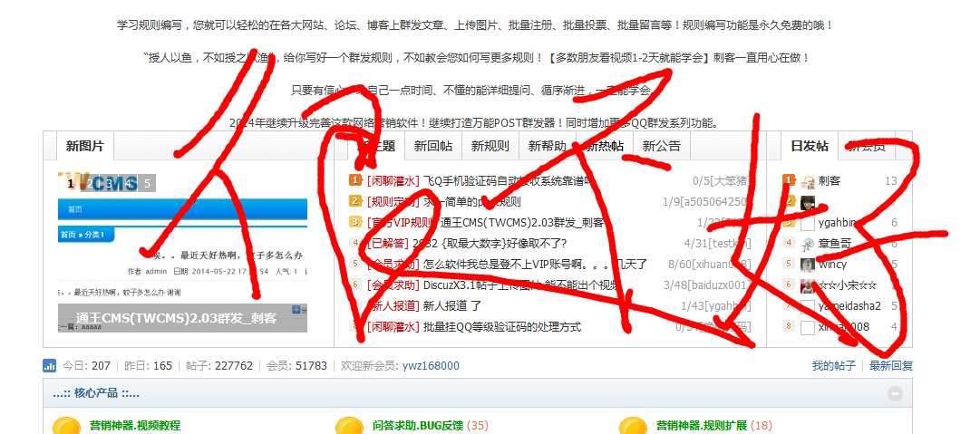
Task: Open forum icon beside 问答求助.BUG反馈
Action: click(x=349, y=427)
